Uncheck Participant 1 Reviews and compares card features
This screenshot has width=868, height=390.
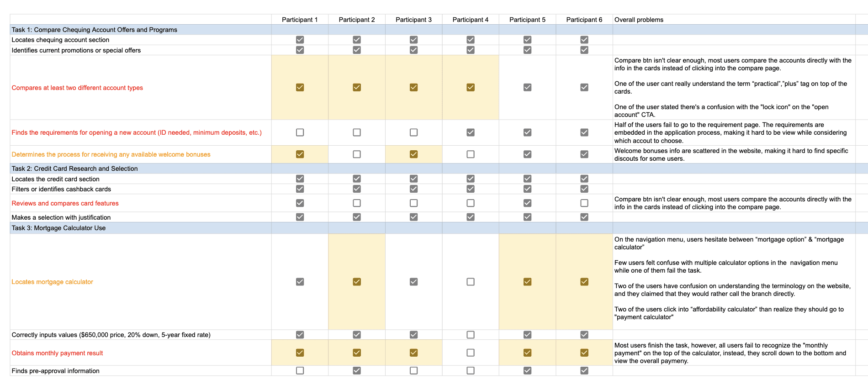click(300, 203)
